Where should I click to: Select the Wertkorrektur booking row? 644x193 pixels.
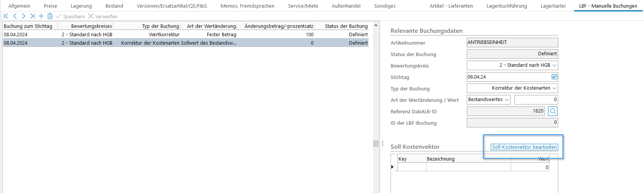pyautogui.click(x=164, y=34)
